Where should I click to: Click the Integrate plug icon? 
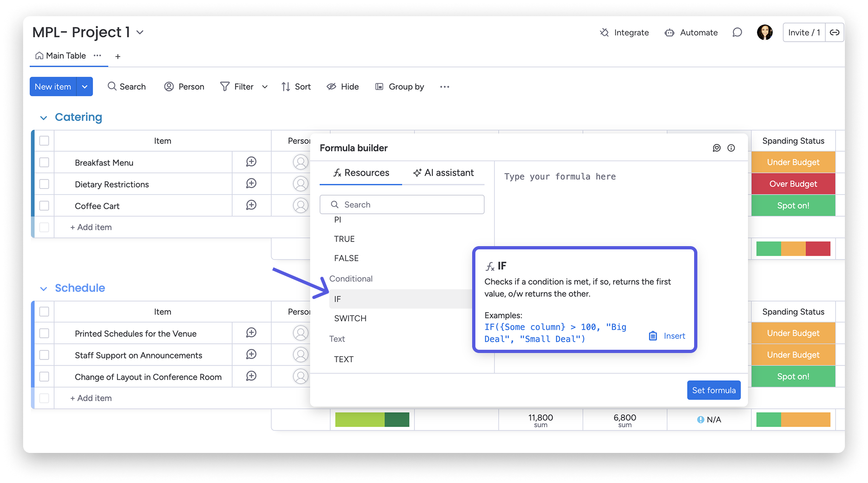pyautogui.click(x=604, y=32)
